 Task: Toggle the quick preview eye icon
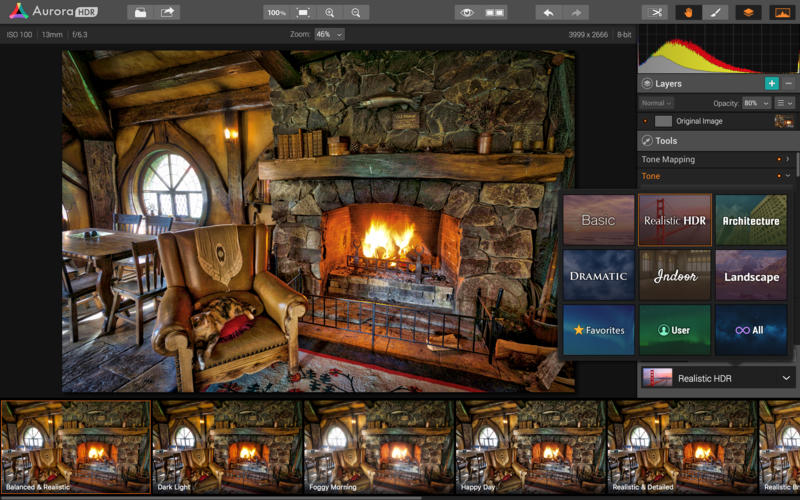pos(466,12)
